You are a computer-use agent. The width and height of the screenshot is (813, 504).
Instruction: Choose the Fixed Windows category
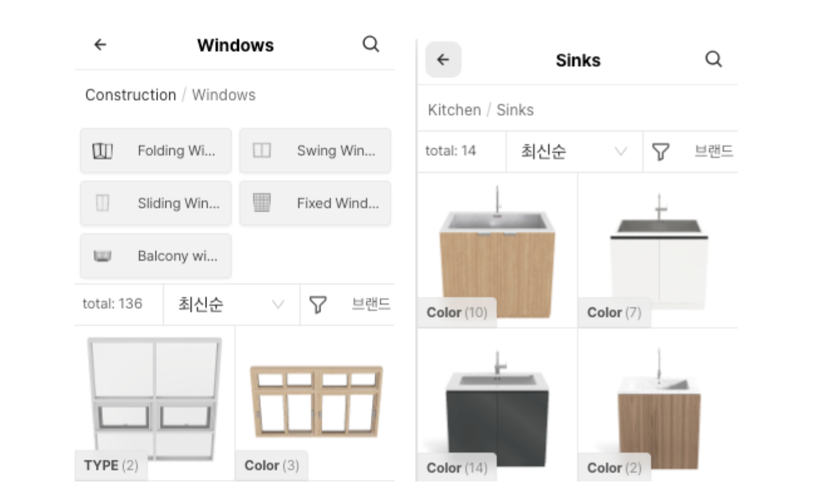pos(315,203)
